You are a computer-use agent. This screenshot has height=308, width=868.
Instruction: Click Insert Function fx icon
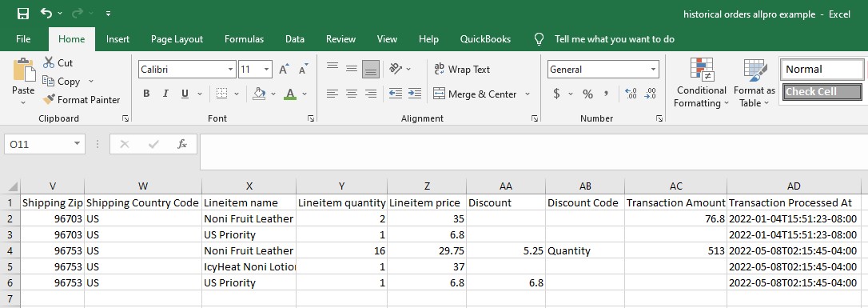182,145
